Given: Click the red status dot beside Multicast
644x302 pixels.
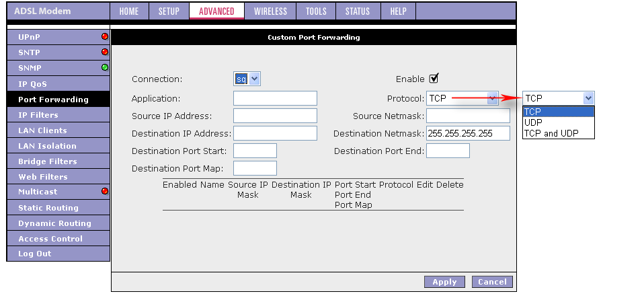Looking at the screenshot, I should [x=105, y=191].
